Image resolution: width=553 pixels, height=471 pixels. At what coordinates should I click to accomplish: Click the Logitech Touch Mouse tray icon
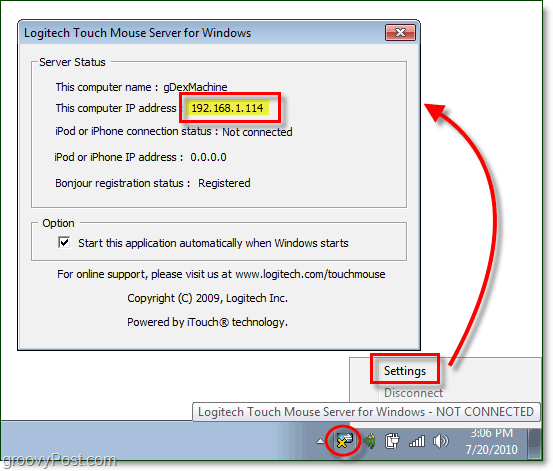pyautogui.click(x=344, y=441)
